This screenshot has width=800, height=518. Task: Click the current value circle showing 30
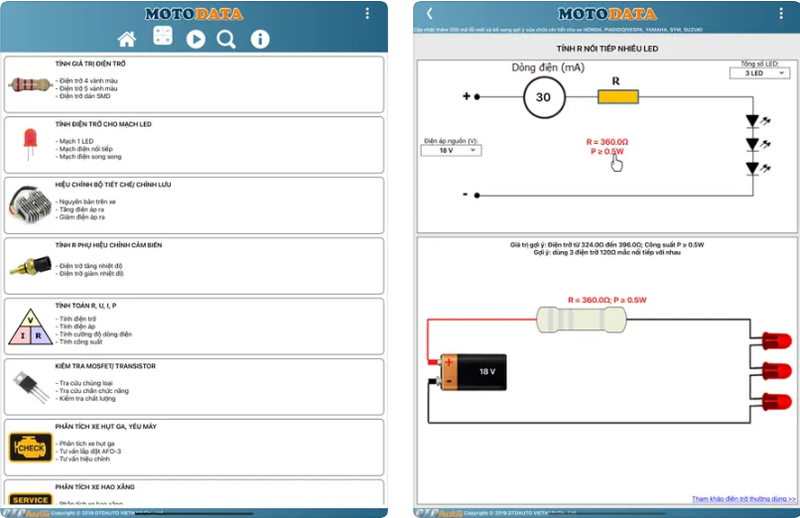pos(544,97)
